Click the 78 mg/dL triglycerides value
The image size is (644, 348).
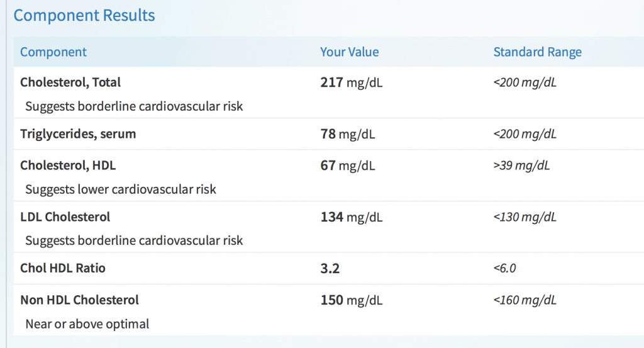pos(347,134)
